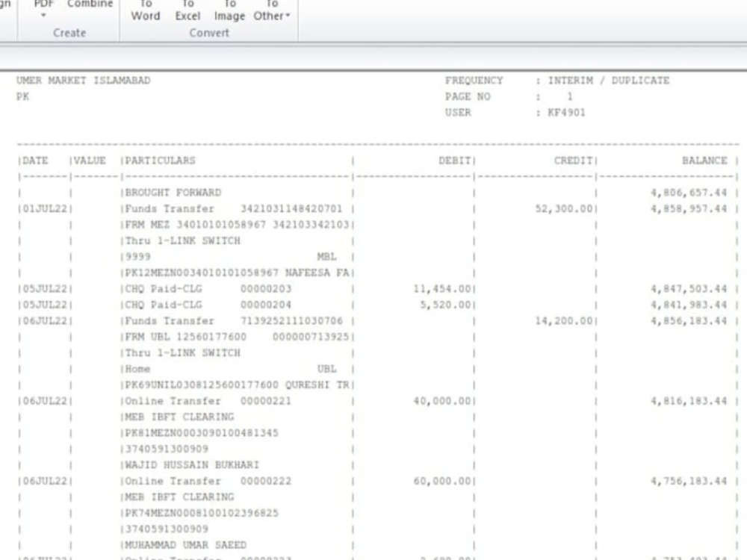
Task: Click the debit amount 40,000.00
Action: 442,401
